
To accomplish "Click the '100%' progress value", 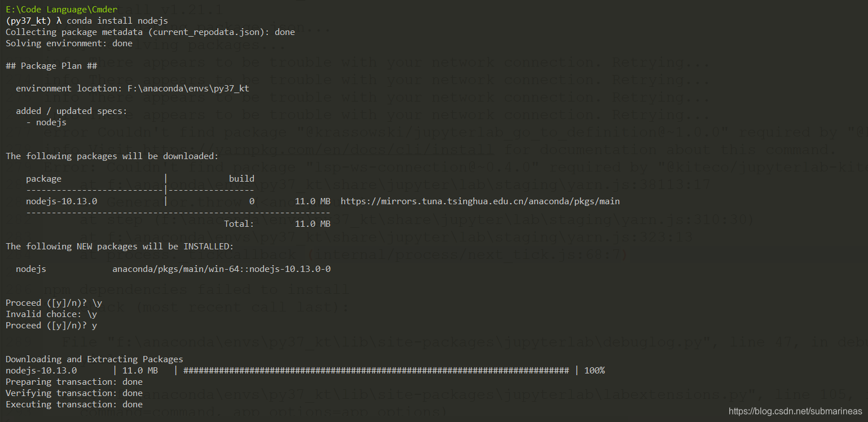I will [x=594, y=371].
